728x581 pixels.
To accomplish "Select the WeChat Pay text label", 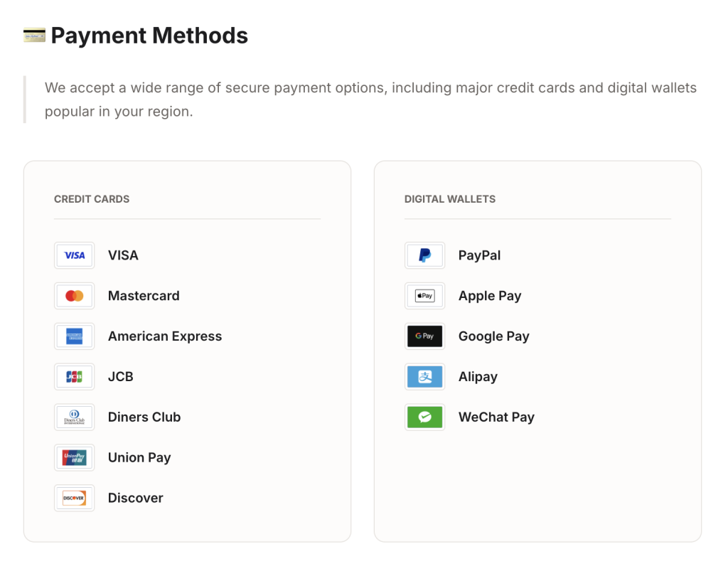I will click(496, 417).
